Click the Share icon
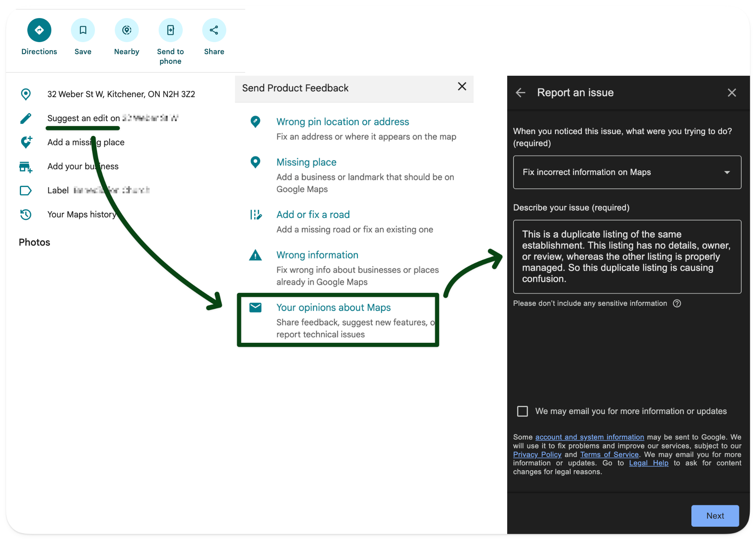Viewport: 756px width, 540px height. (x=214, y=30)
